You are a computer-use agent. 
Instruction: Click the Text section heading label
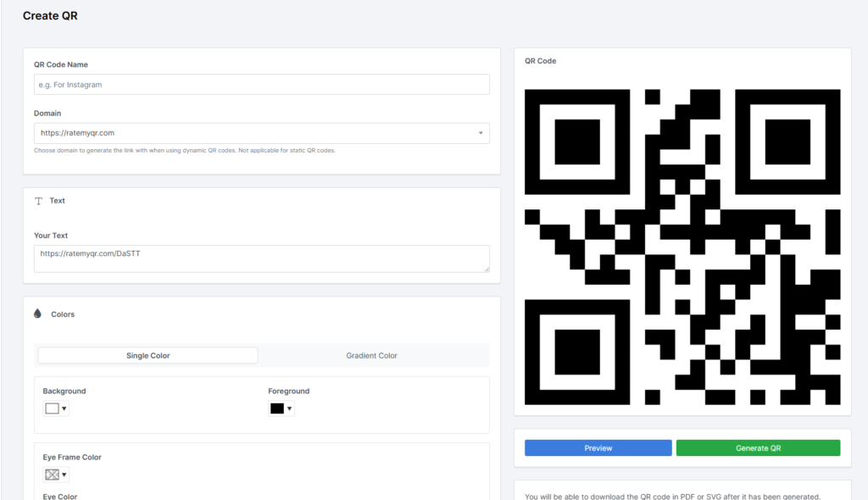coord(57,201)
